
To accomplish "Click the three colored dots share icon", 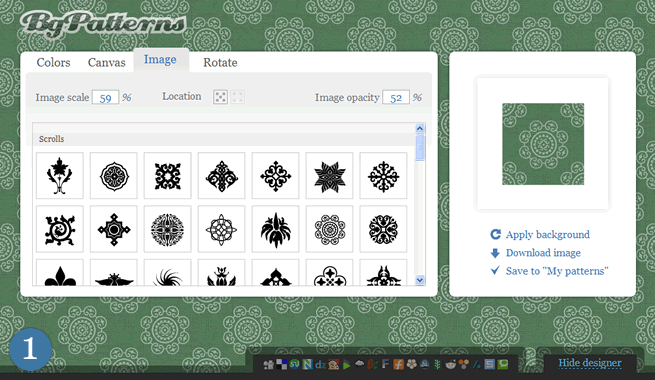I will (x=464, y=364).
